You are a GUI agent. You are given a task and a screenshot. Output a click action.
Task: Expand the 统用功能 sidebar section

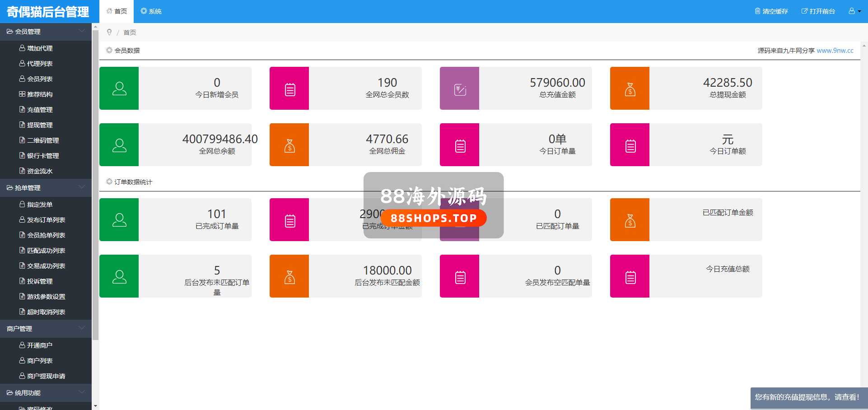click(46, 393)
